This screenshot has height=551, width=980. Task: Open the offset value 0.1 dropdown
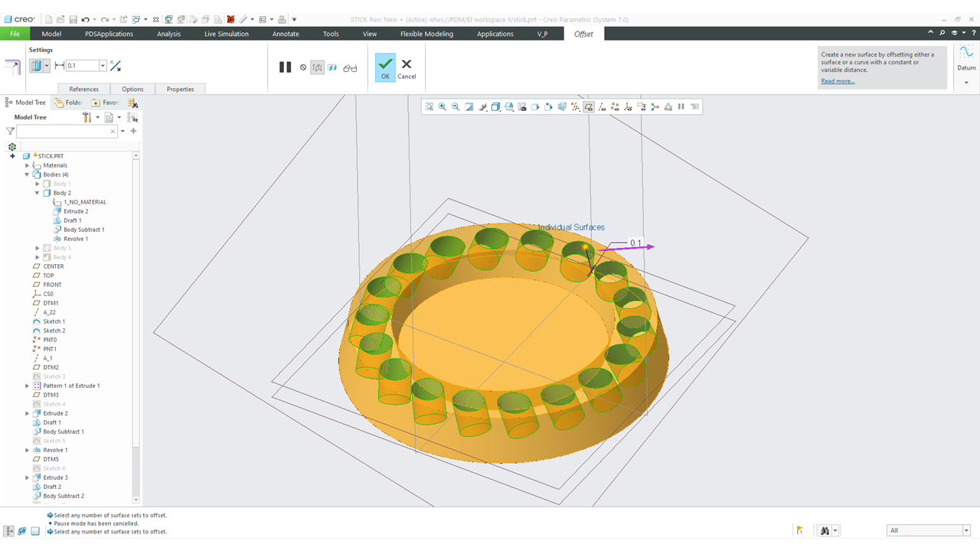click(x=103, y=66)
